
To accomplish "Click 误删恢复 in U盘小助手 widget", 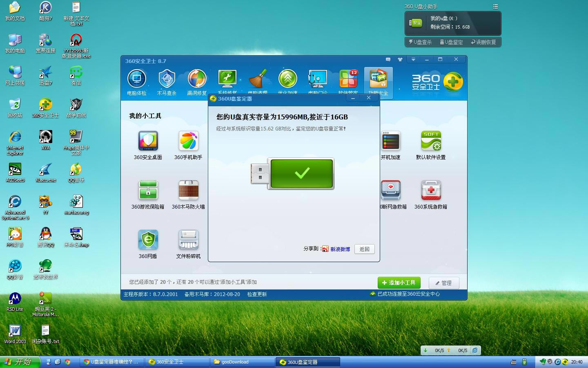I will click(483, 42).
